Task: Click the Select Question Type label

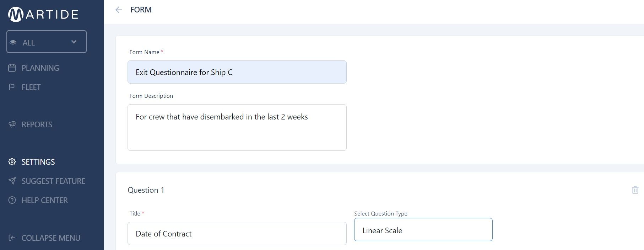Action: coord(380,213)
